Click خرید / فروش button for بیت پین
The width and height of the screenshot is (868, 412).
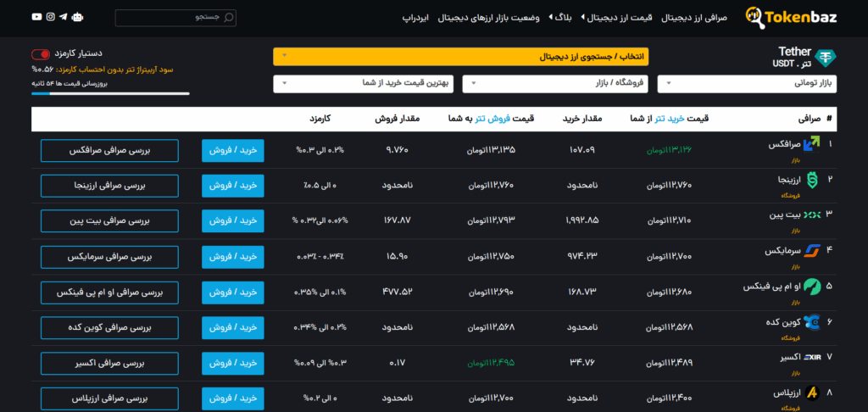point(233,221)
